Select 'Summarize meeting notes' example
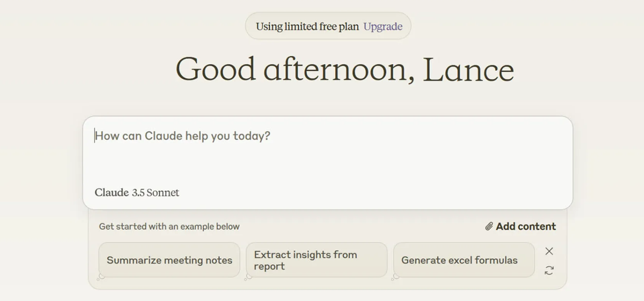644x301 pixels. point(169,260)
